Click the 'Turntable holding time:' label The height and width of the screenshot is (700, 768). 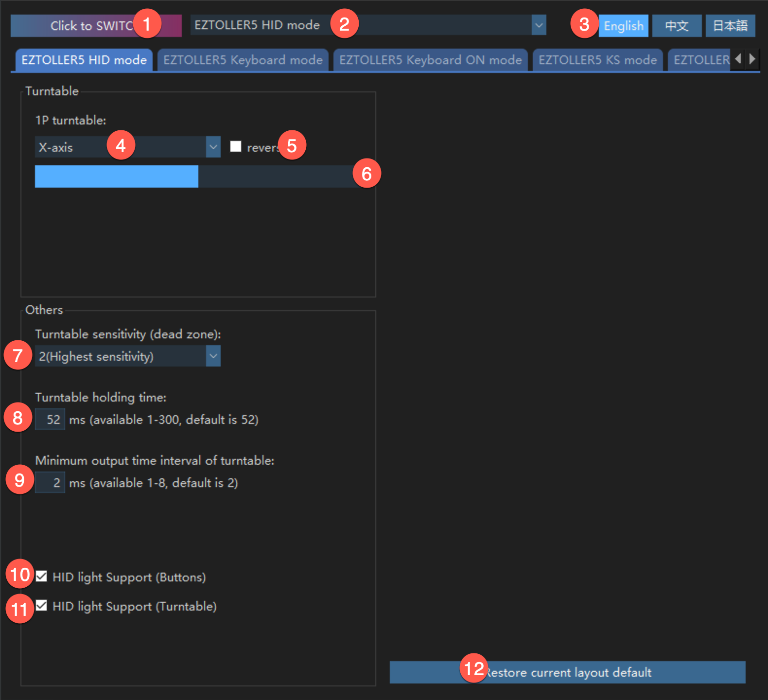101,398
